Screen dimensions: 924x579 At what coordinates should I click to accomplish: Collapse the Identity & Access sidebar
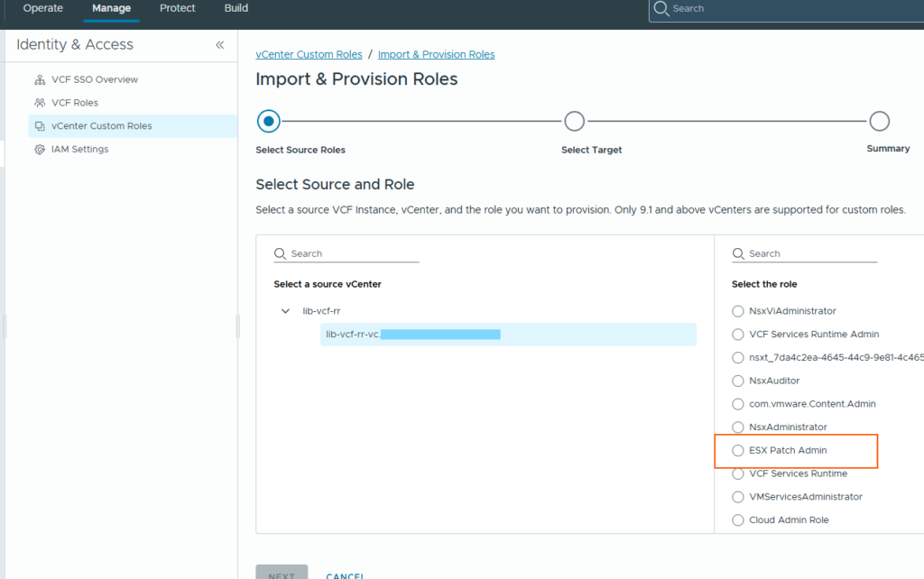(x=220, y=45)
